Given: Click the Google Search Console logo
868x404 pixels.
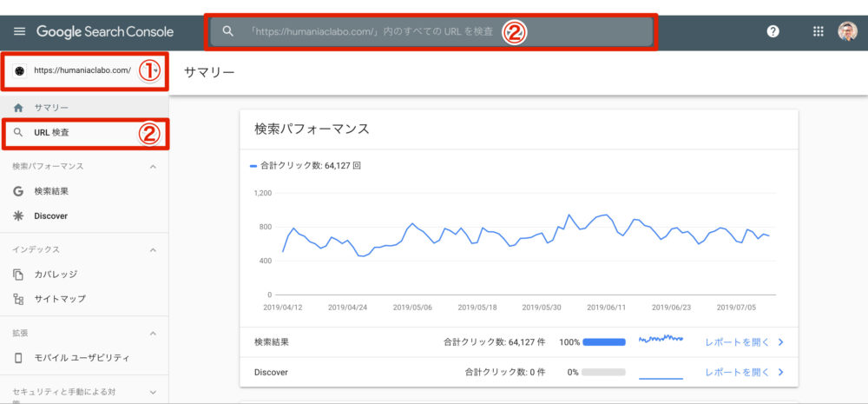Looking at the screenshot, I should click(x=105, y=31).
